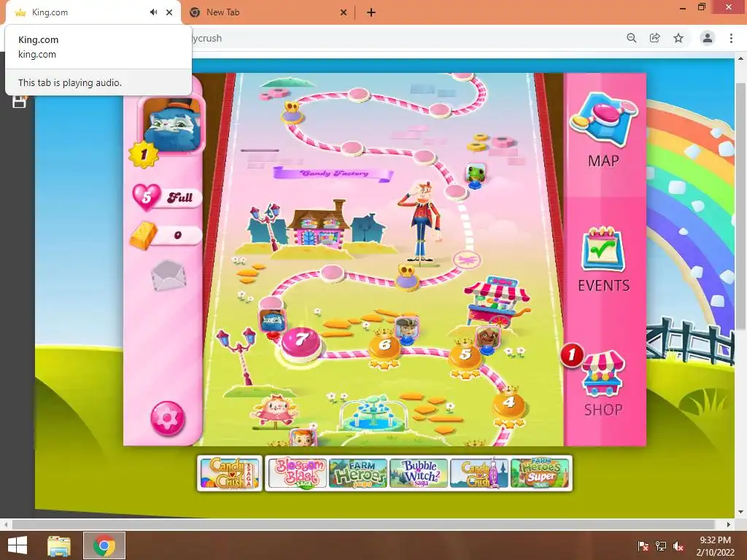Open Candy Crush Saga game thumbnail

[230, 473]
